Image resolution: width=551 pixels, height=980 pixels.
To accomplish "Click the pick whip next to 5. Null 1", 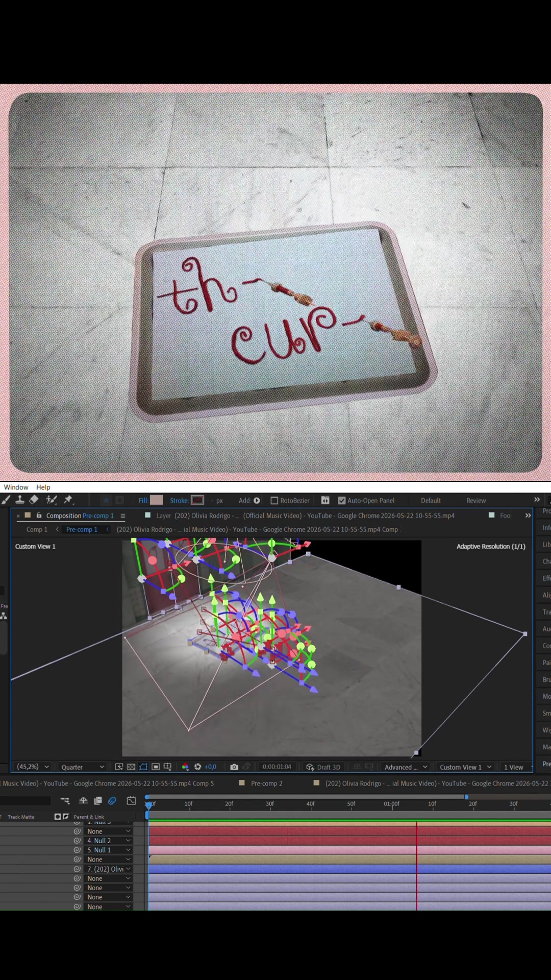I will 77,850.
